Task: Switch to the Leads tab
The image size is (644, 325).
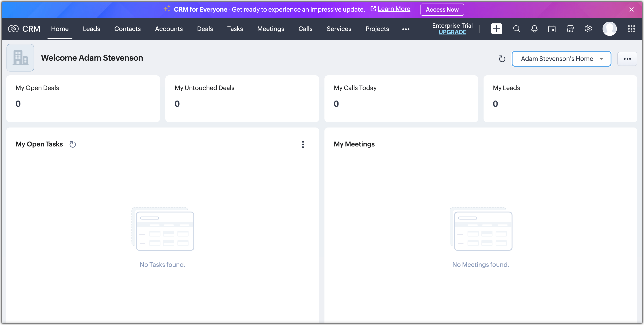Action: point(91,29)
